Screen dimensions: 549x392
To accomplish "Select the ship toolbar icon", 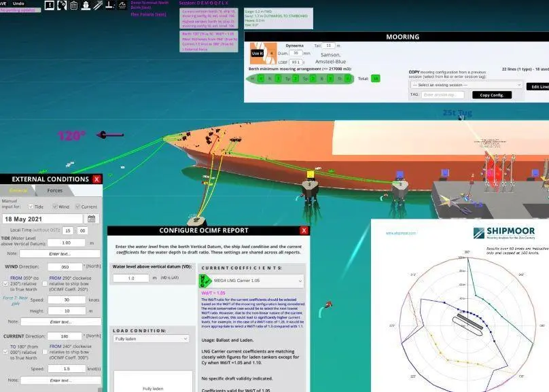I will (86, 5).
